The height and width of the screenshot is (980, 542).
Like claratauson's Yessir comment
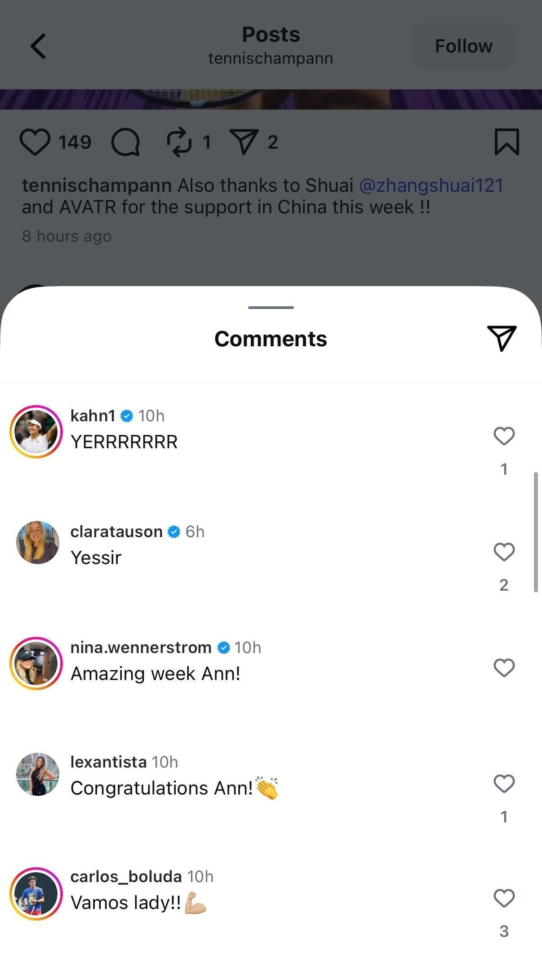504,552
